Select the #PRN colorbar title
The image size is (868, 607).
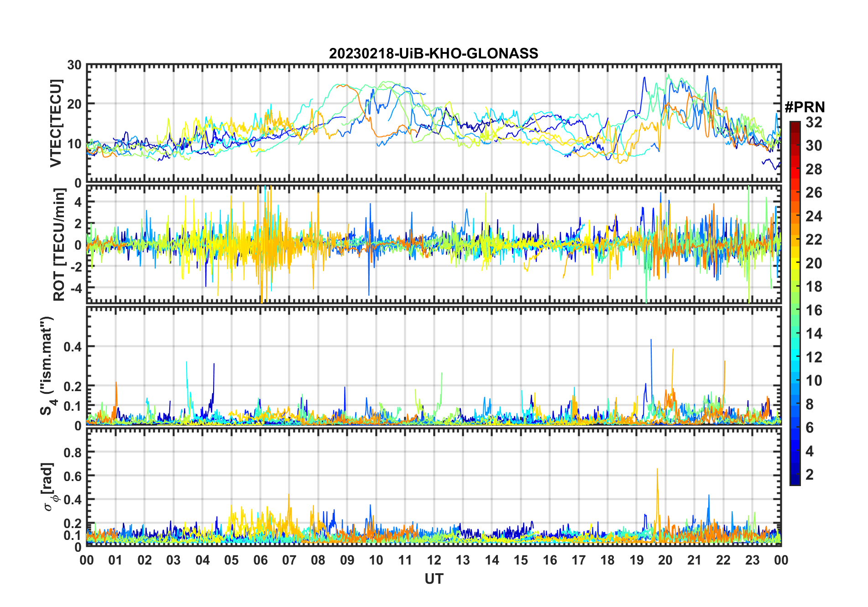(x=805, y=107)
